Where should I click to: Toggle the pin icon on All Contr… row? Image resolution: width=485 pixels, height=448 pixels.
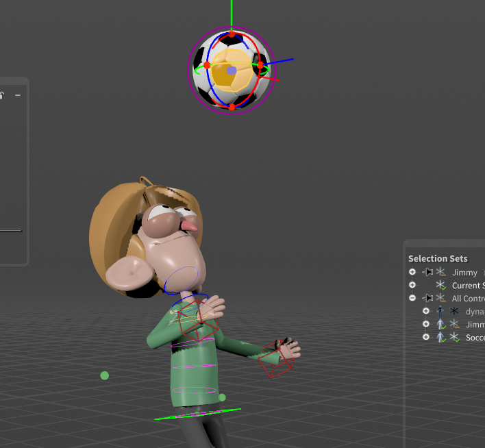[428, 298]
